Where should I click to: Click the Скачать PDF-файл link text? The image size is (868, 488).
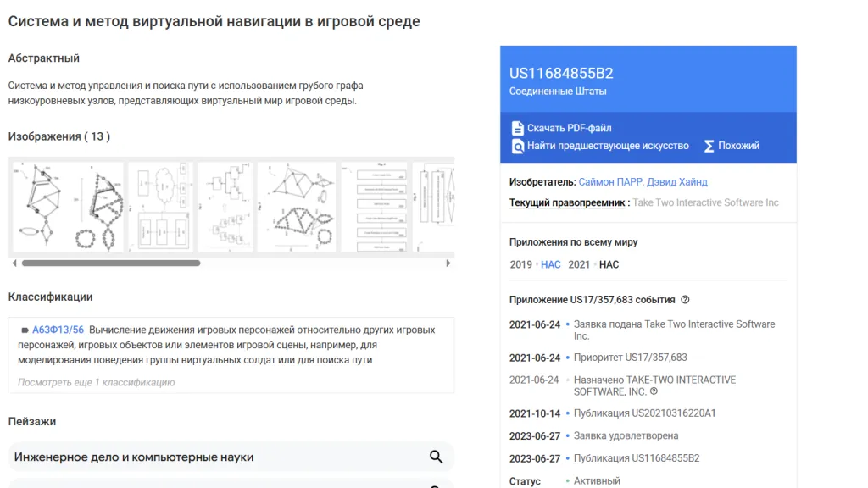(569, 128)
